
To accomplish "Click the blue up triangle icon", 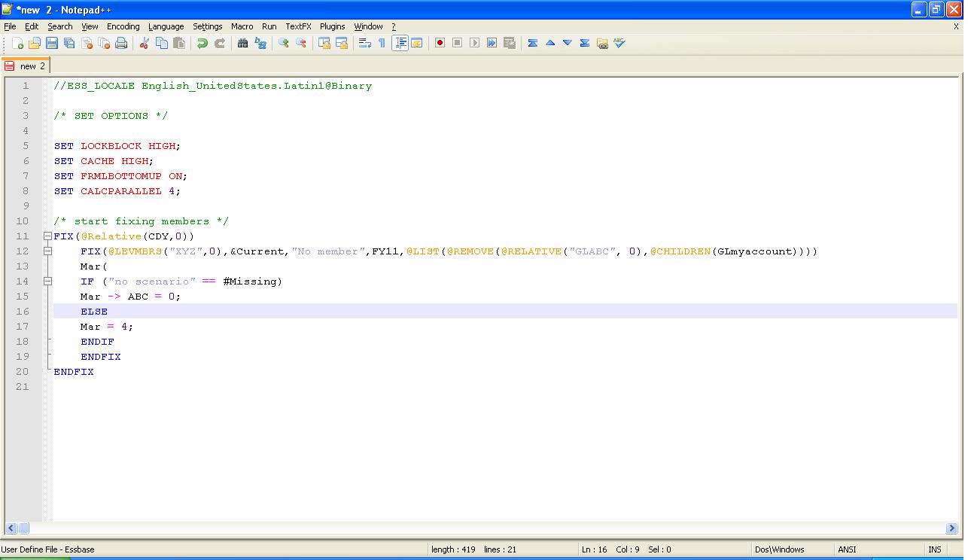I will 550,43.
